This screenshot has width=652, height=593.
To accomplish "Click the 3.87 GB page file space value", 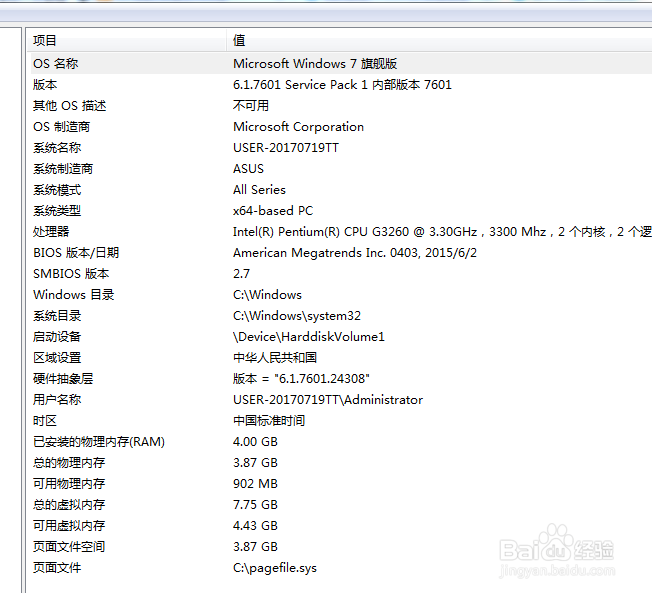I will pos(255,547).
